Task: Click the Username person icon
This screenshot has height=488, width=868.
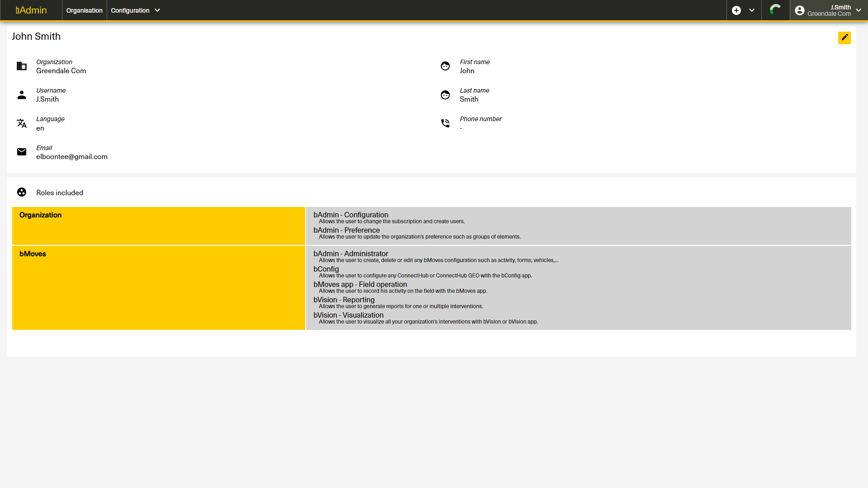Action: [22, 95]
